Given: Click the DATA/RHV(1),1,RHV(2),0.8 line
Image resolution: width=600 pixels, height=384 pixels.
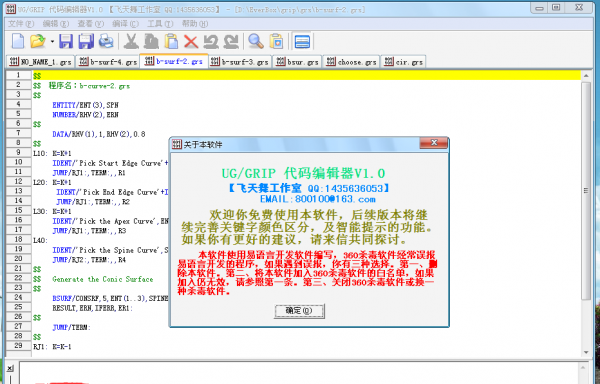Looking at the screenshot, I should tap(99, 134).
